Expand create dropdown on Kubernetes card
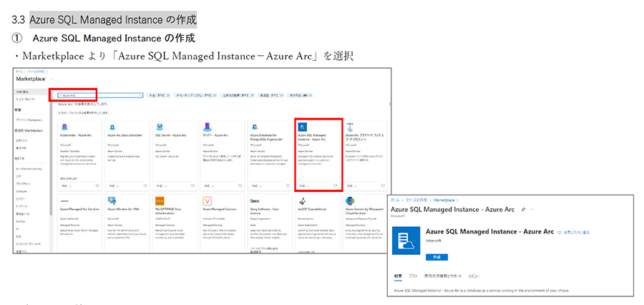Viewport: 644px width, 305px height. [x=69, y=185]
